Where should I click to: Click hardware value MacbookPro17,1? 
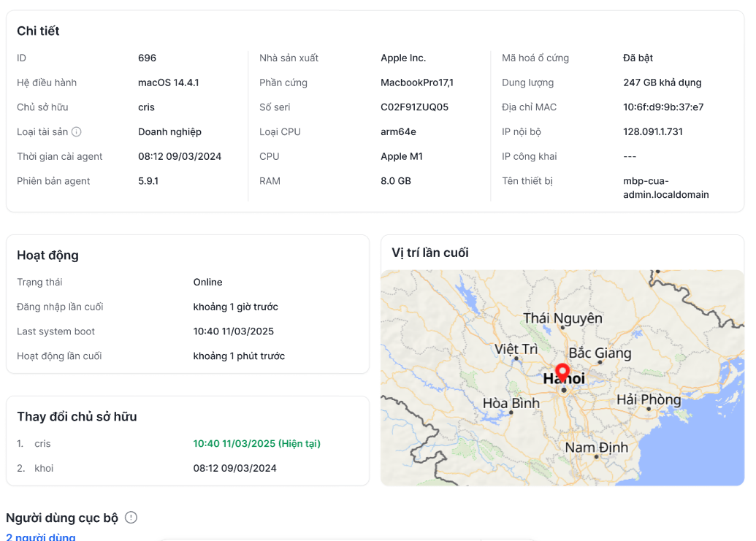tap(417, 83)
